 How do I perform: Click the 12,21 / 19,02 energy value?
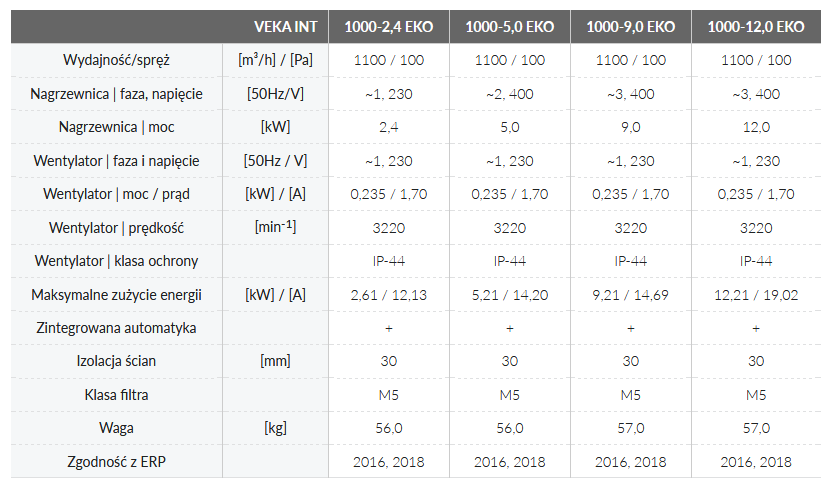click(x=755, y=295)
